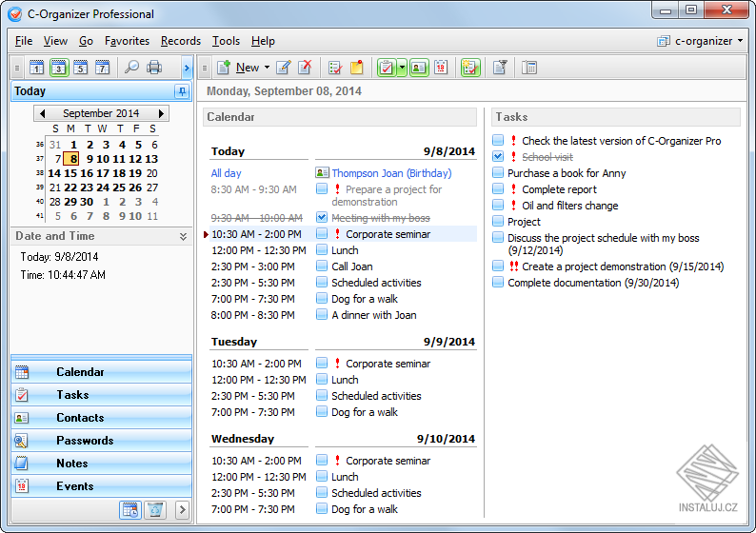
Task: Switch to 1-day calendar view
Action: 36,68
